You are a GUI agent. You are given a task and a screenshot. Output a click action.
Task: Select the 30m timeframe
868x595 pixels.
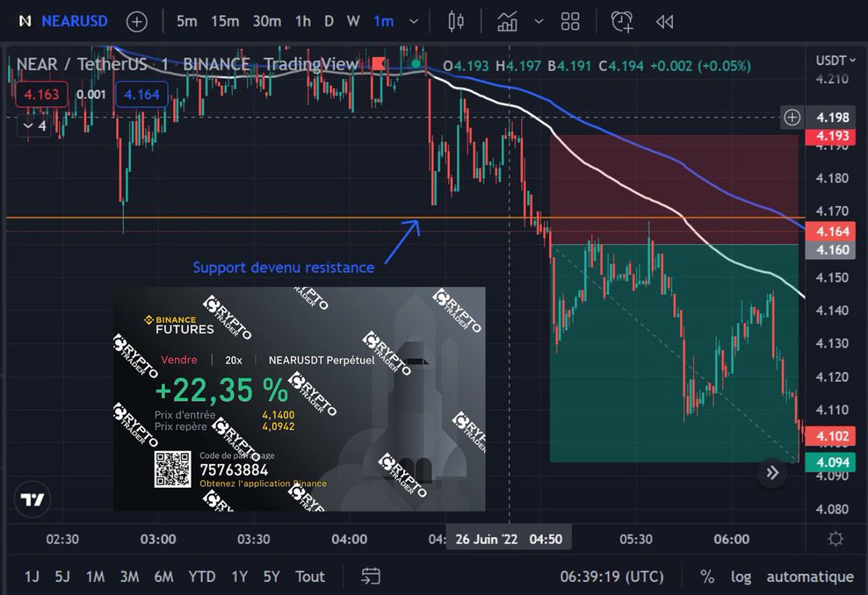click(x=267, y=22)
